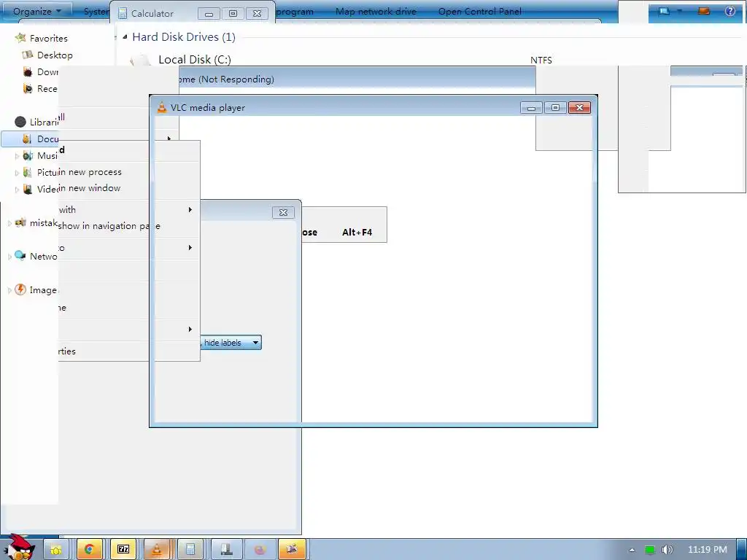Toggle the Explorer preview pane icon

[x=704, y=11]
